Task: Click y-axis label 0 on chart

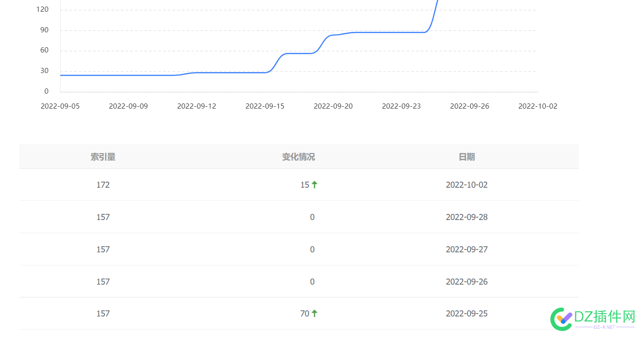Action: [46, 91]
